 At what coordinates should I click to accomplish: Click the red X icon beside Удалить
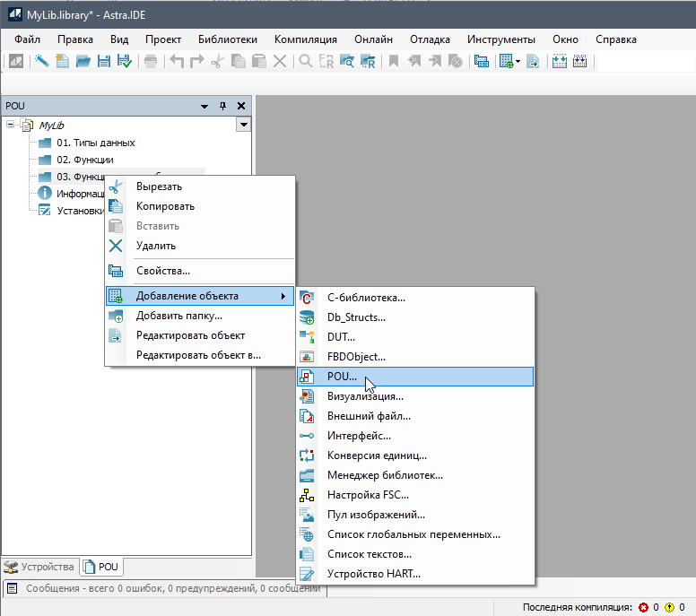[115, 246]
